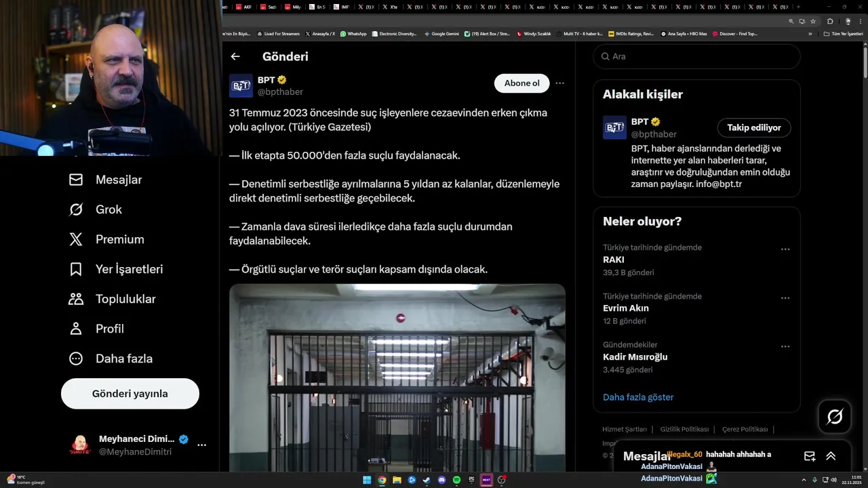Open the volume tray icon
The image size is (868, 488).
pyautogui.click(x=833, y=480)
